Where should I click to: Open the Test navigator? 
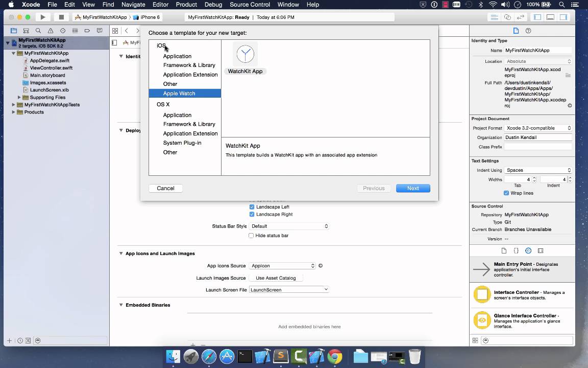point(63,31)
